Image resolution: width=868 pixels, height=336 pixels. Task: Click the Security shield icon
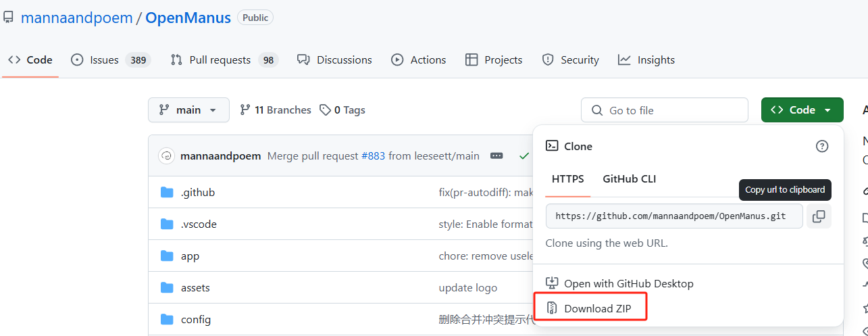coord(548,59)
